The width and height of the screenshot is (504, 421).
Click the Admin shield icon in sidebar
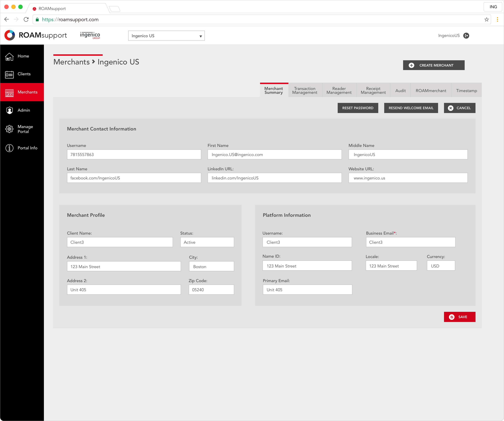[x=9, y=110]
